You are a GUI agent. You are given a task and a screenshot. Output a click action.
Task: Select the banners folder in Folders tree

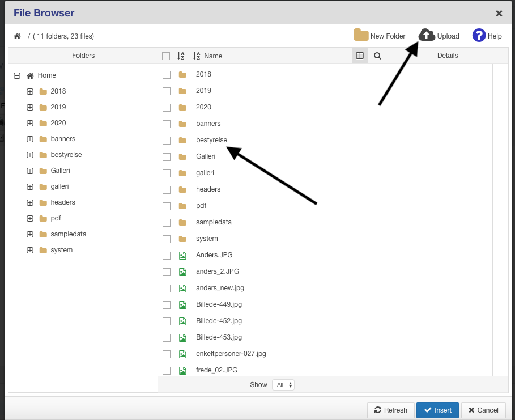click(63, 139)
